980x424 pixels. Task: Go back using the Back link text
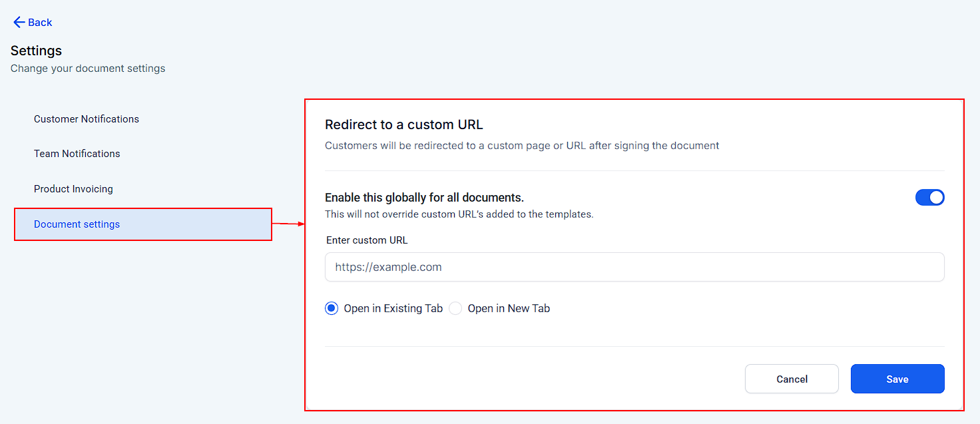pos(40,23)
